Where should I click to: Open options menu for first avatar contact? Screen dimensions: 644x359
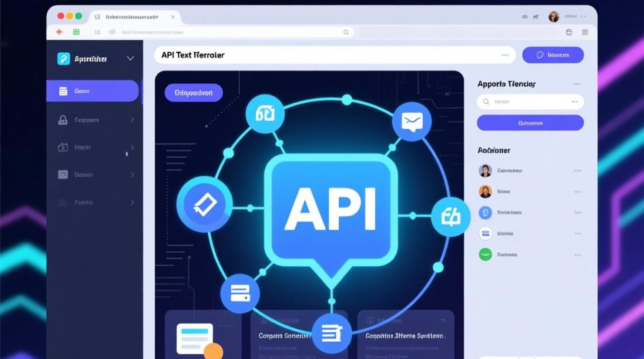tap(577, 170)
